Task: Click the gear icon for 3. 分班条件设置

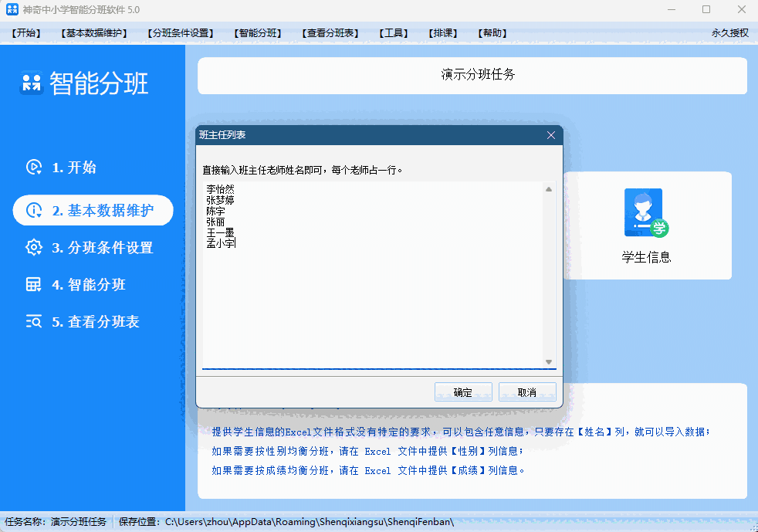Action: [35, 249]
